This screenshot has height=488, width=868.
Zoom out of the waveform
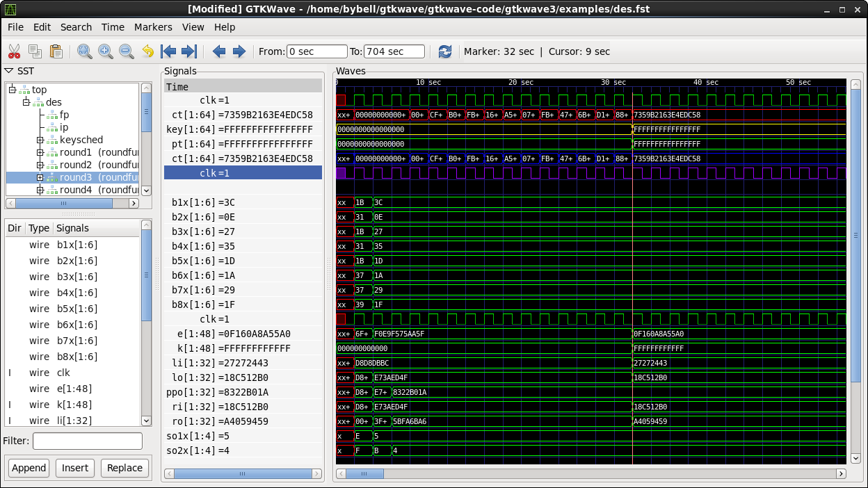pyautogui.click(x=127, y=51)
